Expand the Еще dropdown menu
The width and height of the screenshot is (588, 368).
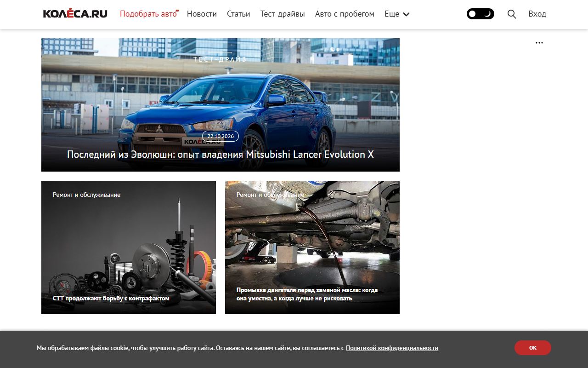397,14
